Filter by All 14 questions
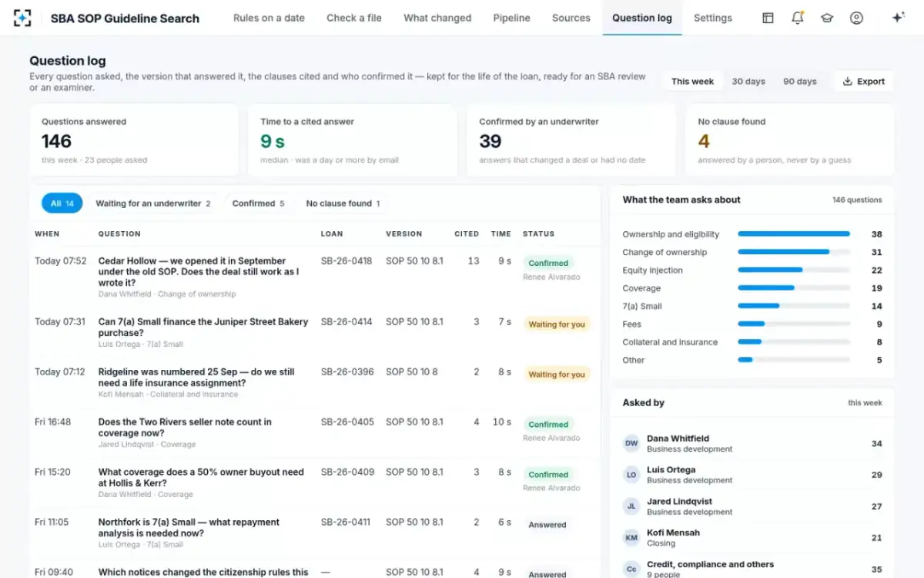This screenshot has height=578, width=924. click(62, 203)
